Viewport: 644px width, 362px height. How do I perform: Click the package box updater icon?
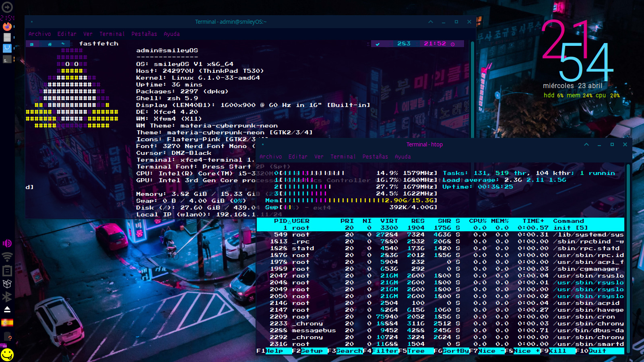[7, 284]
